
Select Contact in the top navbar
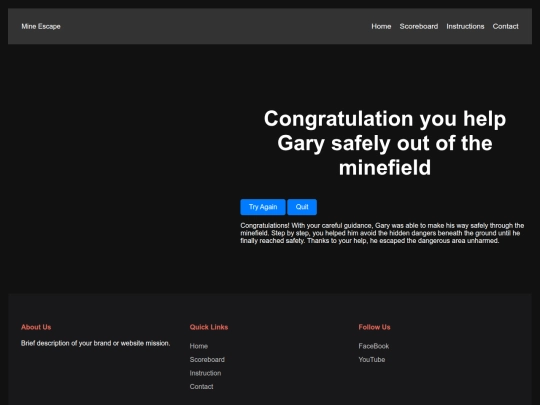pos(505,27)
